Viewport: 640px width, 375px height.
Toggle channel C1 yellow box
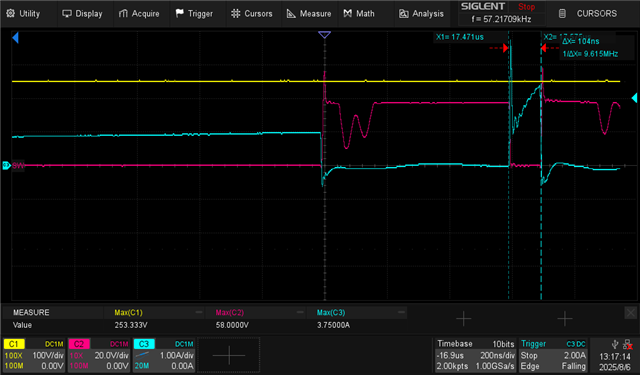pos(14,344)
